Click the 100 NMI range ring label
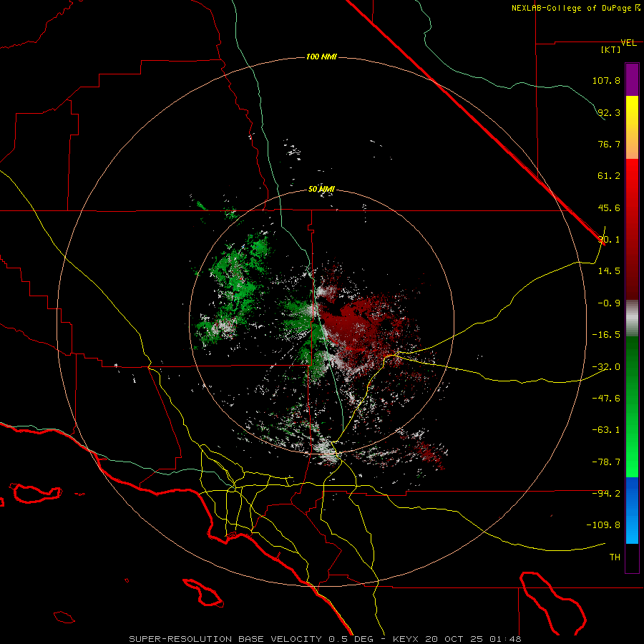 pos(321,57)
